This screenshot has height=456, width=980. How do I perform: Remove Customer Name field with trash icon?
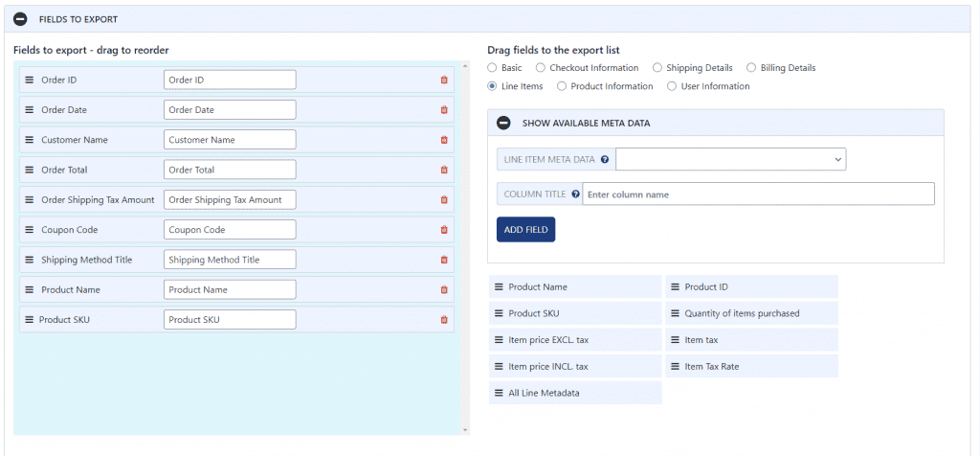point(444,140)
